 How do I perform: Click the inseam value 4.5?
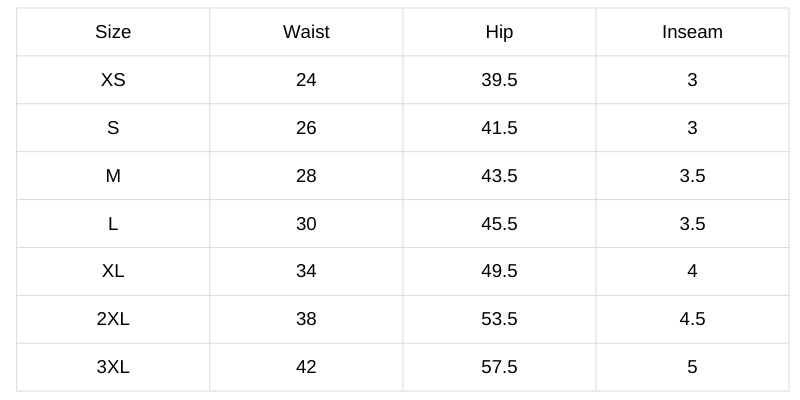point(692,319)
